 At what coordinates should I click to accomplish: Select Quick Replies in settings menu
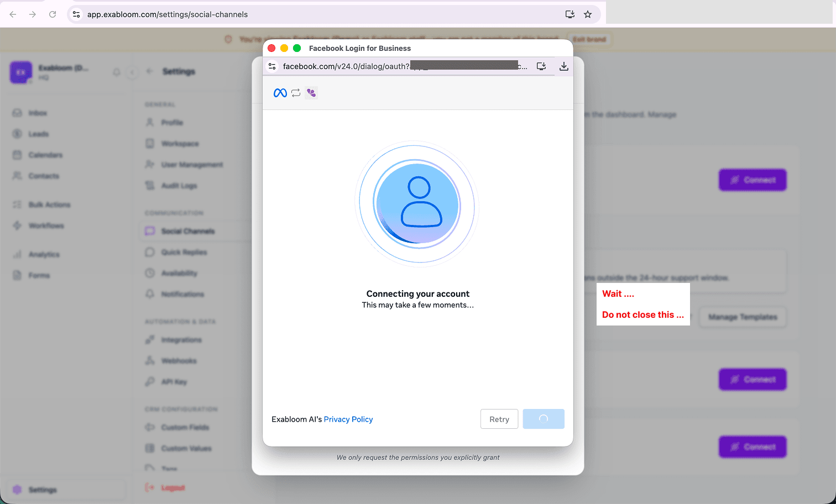click(x=184, y=252)
